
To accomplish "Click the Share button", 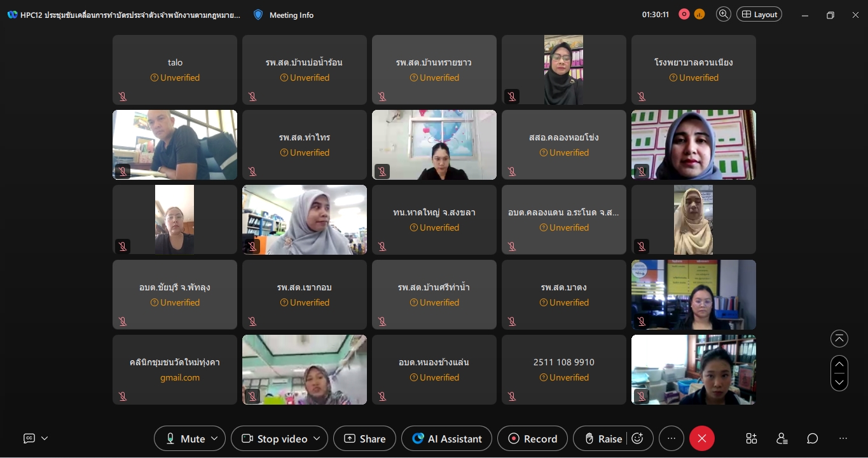I will coord(365,438).
